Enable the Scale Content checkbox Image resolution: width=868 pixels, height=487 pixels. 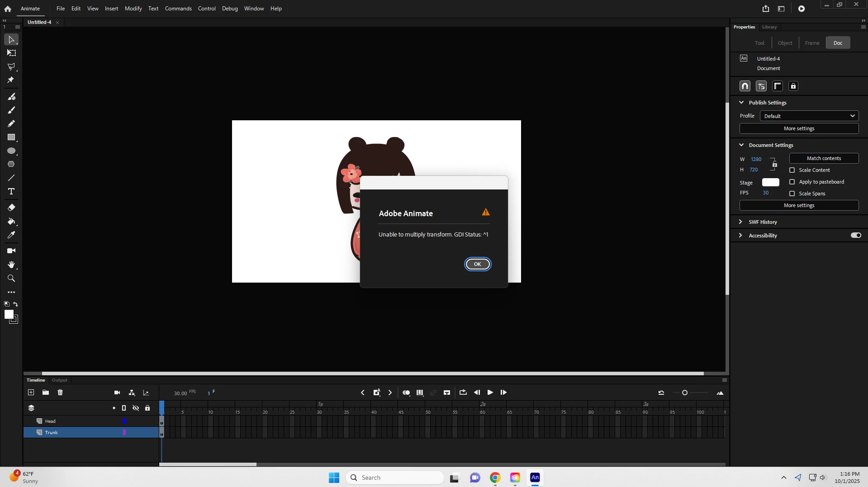[x=792, y=170]
